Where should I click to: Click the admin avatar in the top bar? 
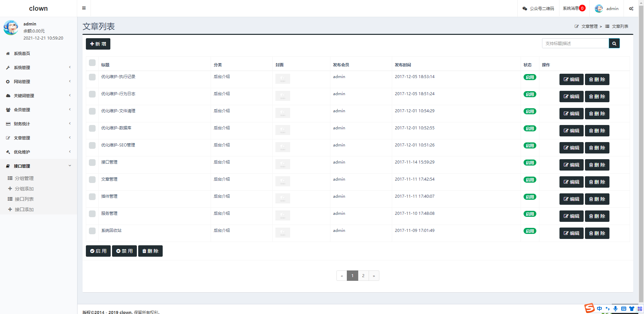tap(599, 9)
